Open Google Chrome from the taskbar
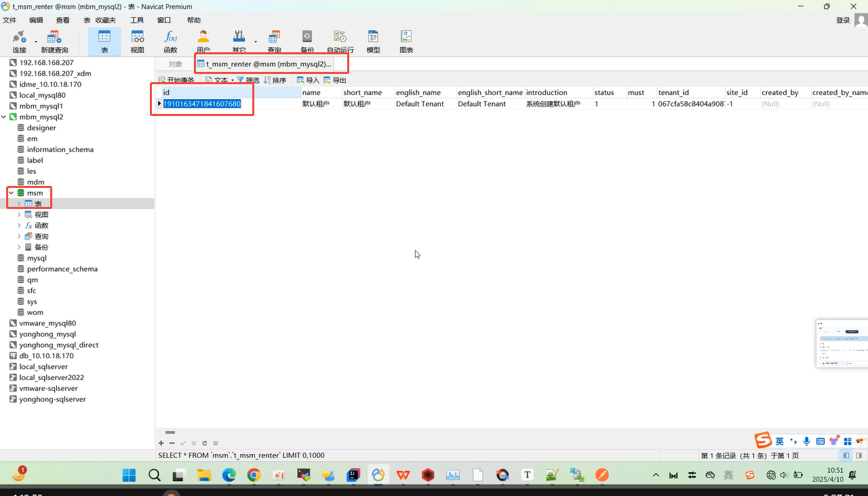The height and width of the screenshot is (496, 868). coord(254,476)
